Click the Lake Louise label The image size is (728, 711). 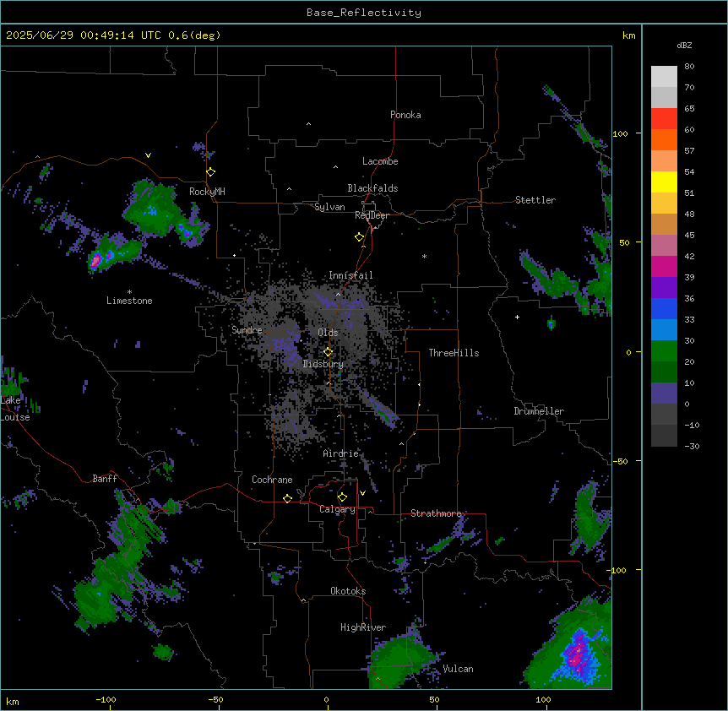click(x=15, y=409)
